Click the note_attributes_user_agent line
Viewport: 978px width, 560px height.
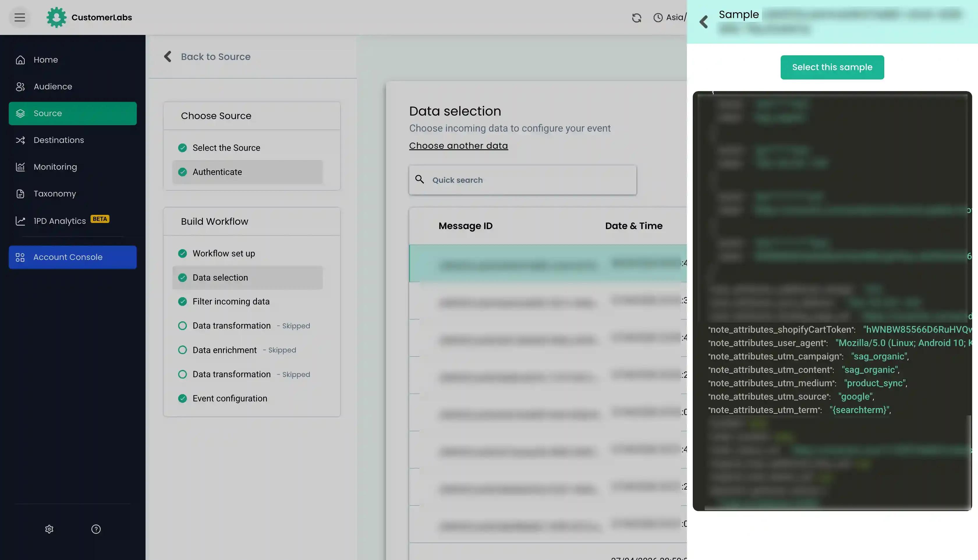click(x=840, y=343)
